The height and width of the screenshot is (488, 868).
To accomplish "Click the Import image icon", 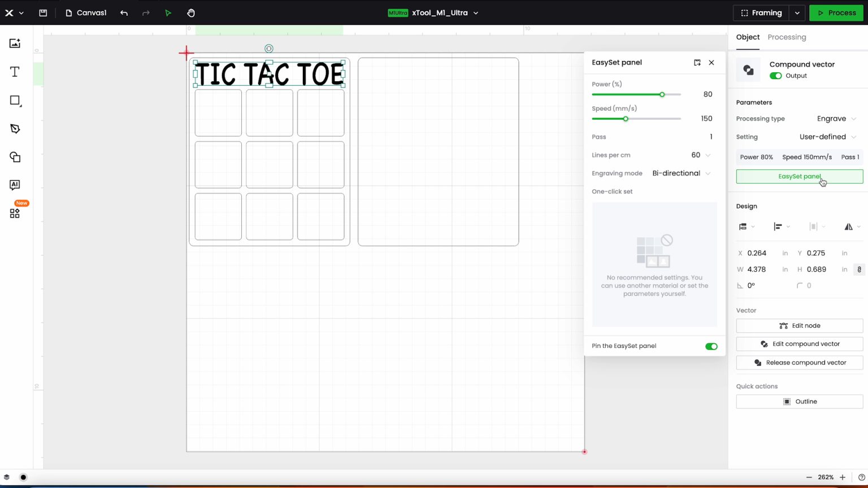I will 15,43.
